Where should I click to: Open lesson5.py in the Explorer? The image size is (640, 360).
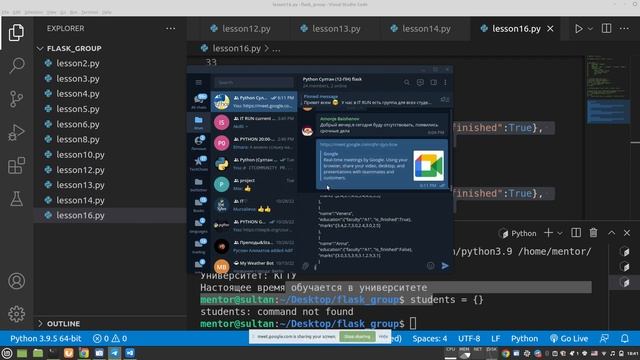[78, 109]
